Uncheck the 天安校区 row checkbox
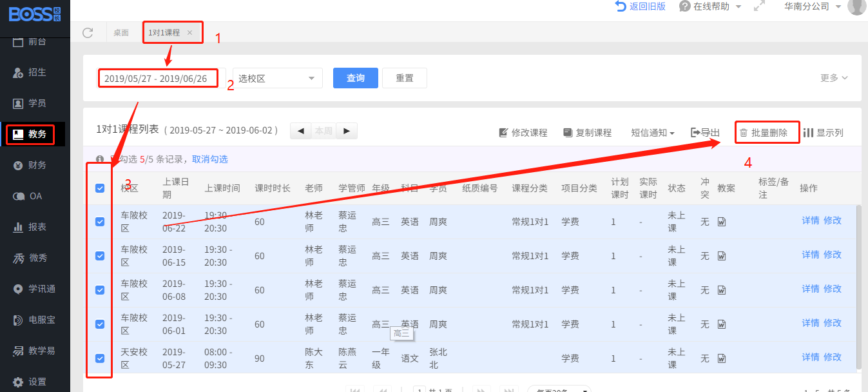The height and width of the screenshot is (392, 868). tap(100, 358)
